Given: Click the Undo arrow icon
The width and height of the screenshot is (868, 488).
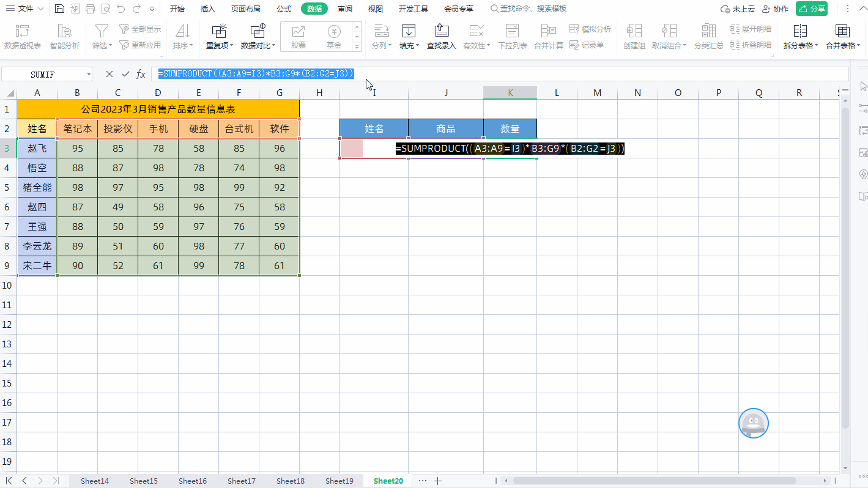Looking at the screenshot, I should click(x=121, y=9).
